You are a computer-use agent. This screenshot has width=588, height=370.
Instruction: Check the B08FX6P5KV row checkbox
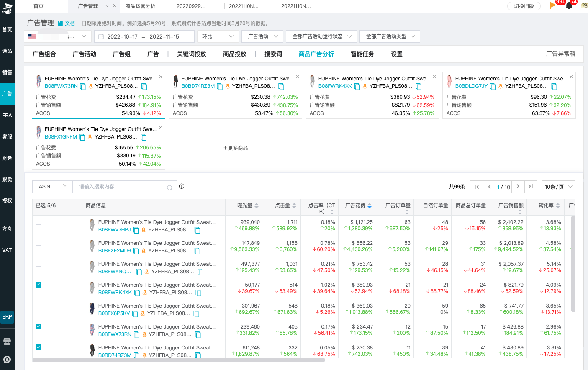(39, 306)
